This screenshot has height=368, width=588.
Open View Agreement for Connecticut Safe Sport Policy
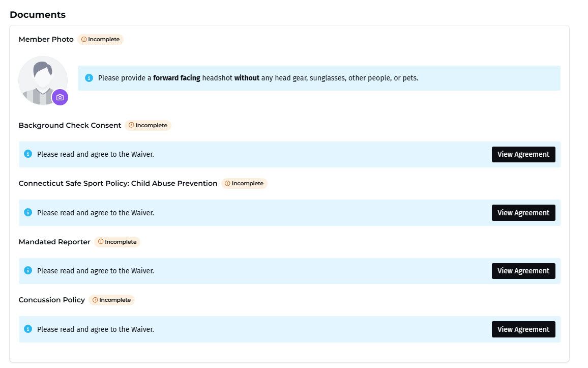click(523, 213)
